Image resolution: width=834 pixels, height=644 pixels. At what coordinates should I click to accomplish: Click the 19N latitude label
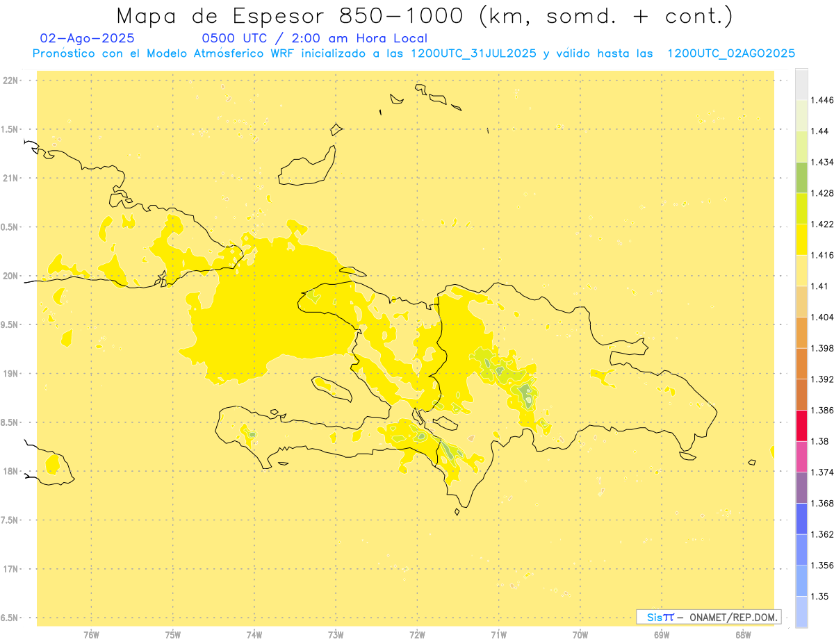click(x=11, y=373)
